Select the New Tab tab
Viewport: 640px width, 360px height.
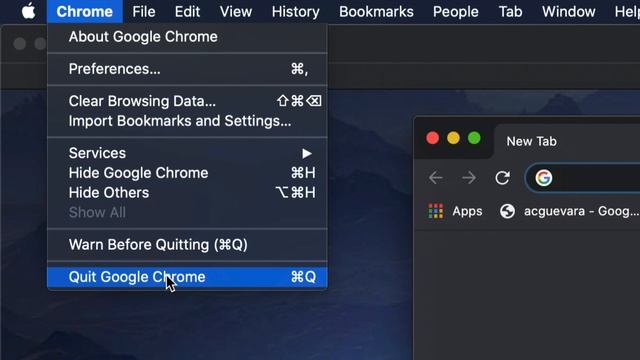click(x=568, y=141)
